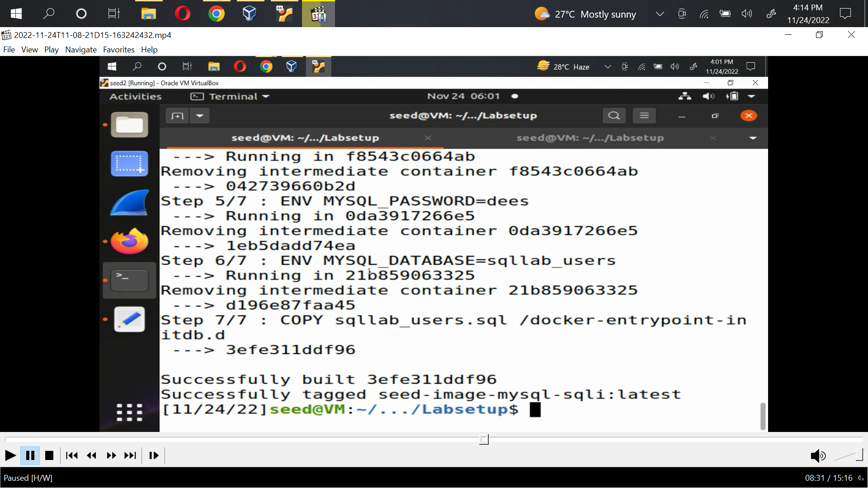Skip to previous file button

click(x=71, y=455)
